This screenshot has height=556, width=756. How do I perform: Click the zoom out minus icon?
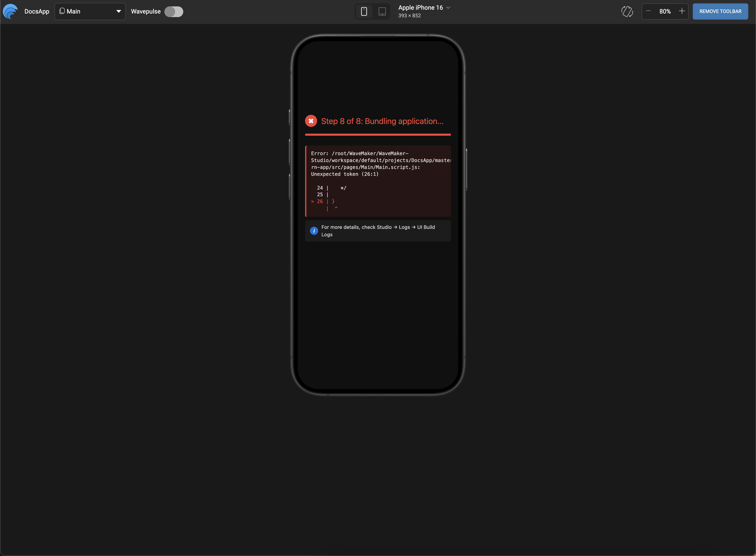tap(649, 11)
